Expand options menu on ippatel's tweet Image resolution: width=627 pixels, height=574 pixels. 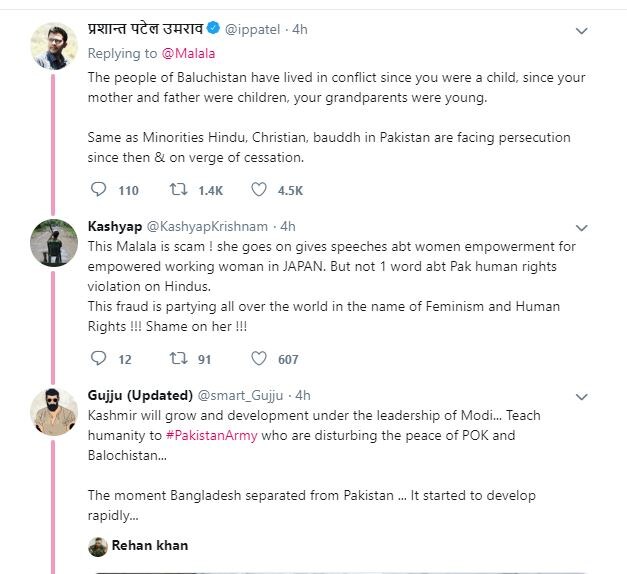pos(581,32)
